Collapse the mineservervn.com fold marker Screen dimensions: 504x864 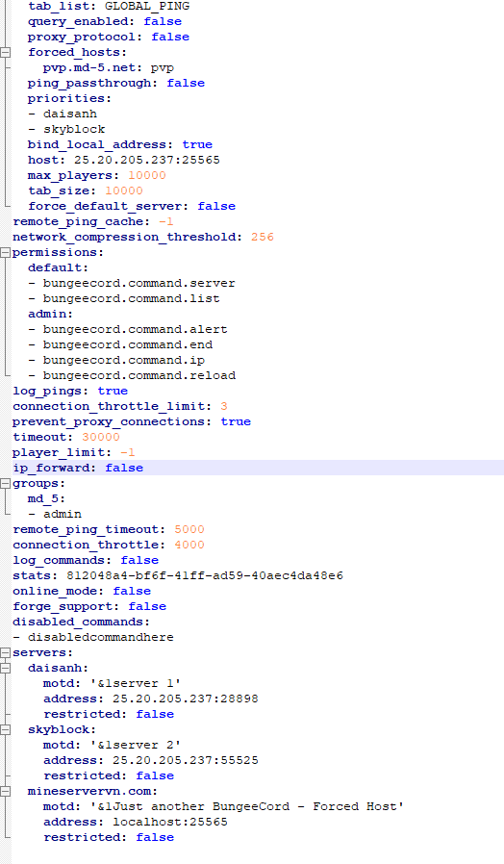click(x=6, y=791)
